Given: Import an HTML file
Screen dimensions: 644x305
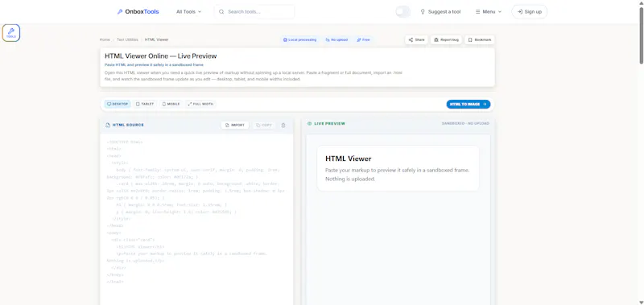Looking at the screenshot, I should (235, 126).
